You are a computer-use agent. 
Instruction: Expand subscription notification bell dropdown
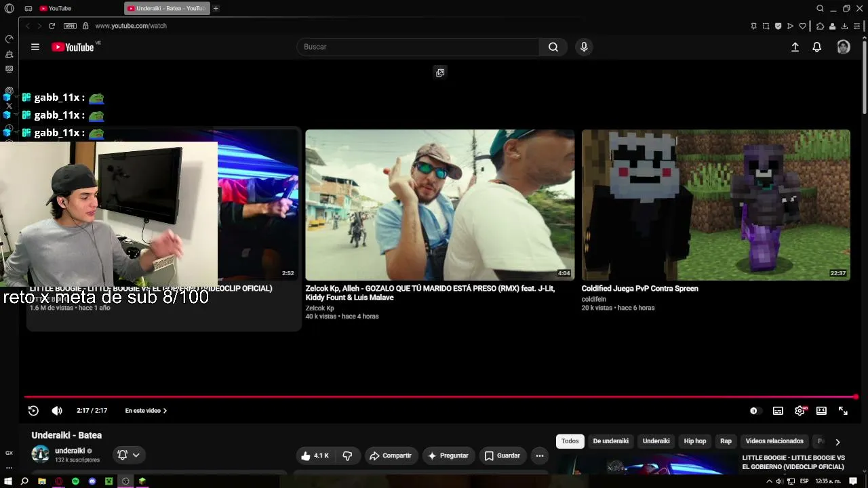click(x=129, y=455)
